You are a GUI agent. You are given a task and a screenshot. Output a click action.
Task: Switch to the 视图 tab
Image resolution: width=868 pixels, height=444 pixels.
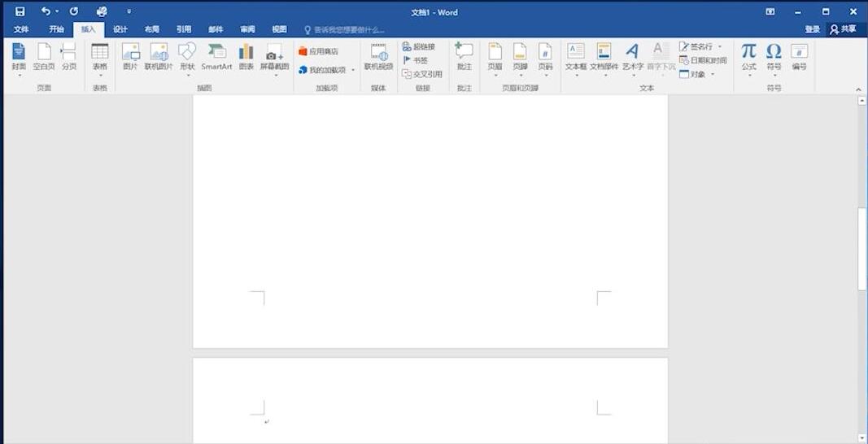click(x=280, y=29)
